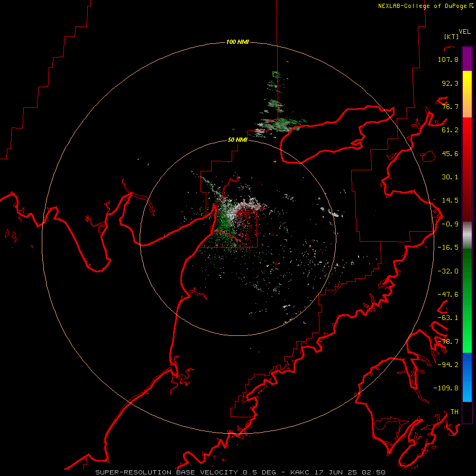Click the -78.7 velocity scale value
The width and height of the screenshot is (476, 476).
(x=448, y=342)
